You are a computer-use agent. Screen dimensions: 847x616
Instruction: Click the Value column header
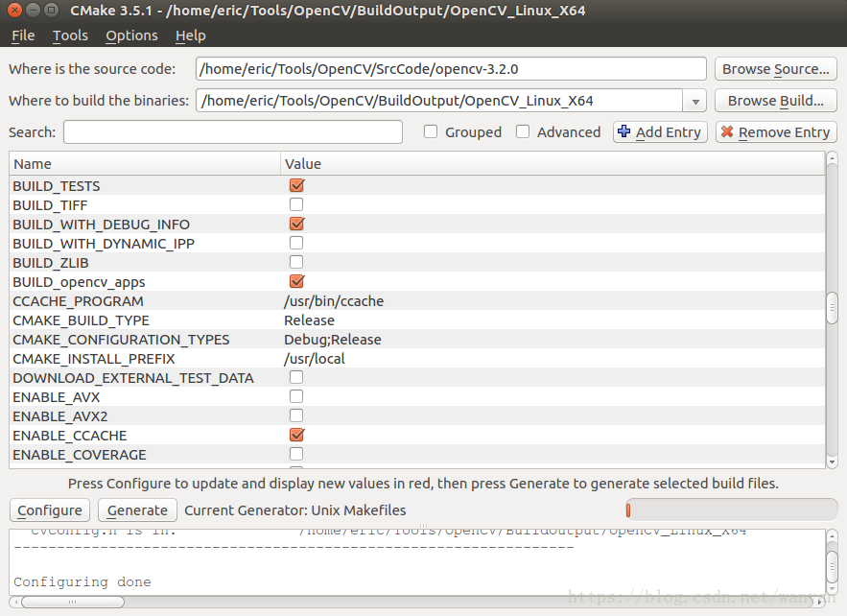[553, 164]
